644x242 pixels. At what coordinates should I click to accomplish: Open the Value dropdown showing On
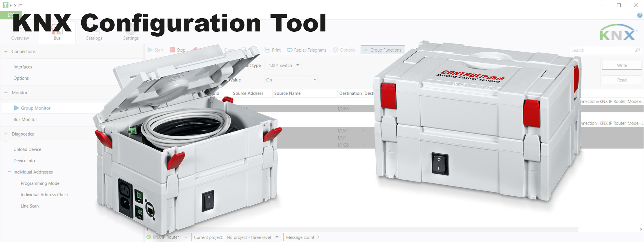click(291, 80)
